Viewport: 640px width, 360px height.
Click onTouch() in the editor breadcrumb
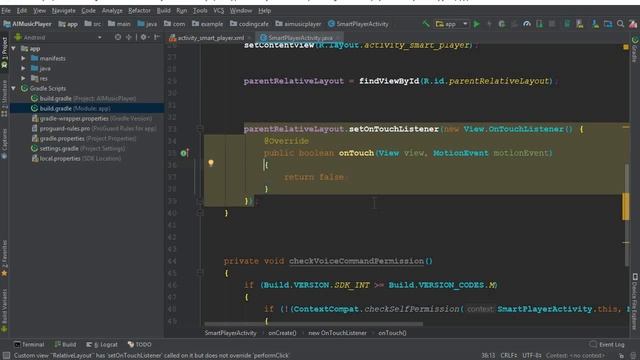[392, 333]
